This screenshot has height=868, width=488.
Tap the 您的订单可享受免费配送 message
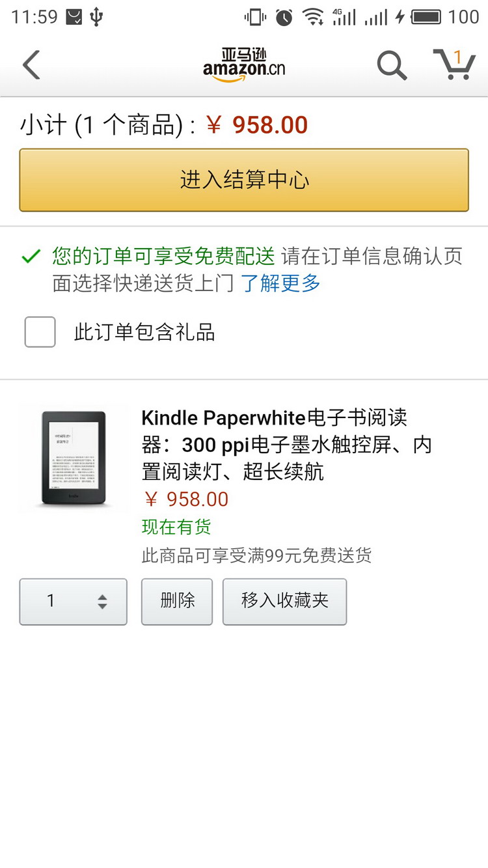[x=164, y=257]
